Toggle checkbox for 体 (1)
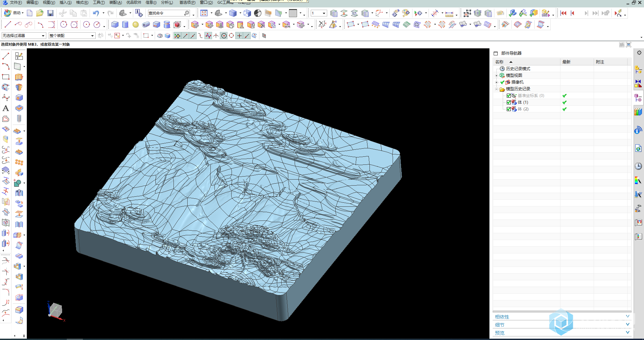 (508, 102)
